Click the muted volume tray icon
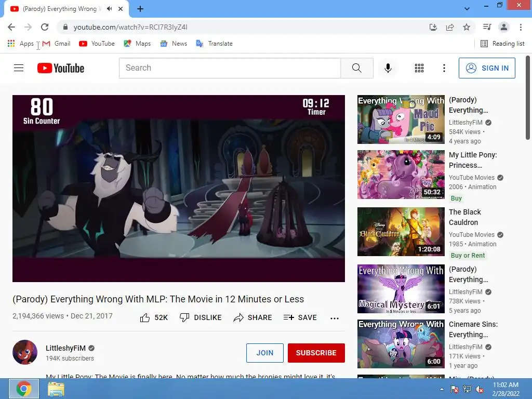 click(x=480, y=389)
